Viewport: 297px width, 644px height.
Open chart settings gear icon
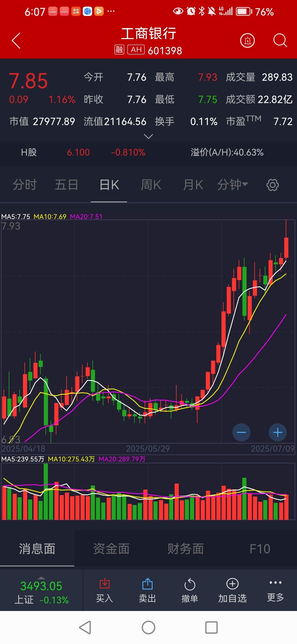(273, 185)
